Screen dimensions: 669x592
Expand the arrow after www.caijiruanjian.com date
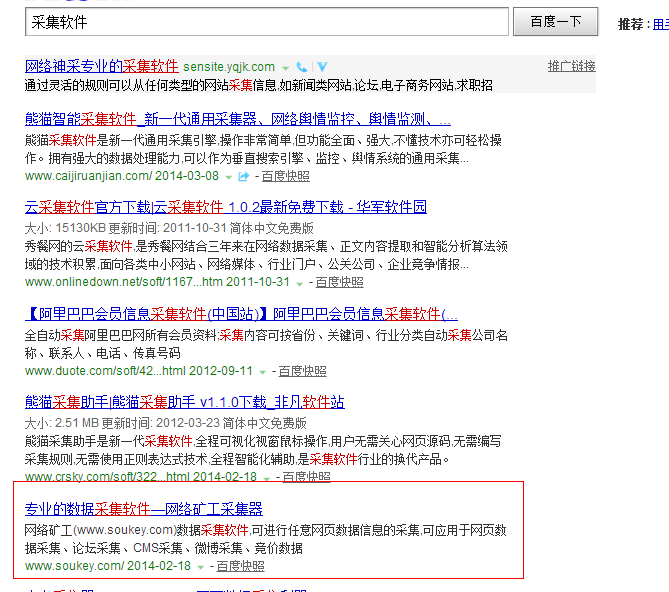click(229, 177)
